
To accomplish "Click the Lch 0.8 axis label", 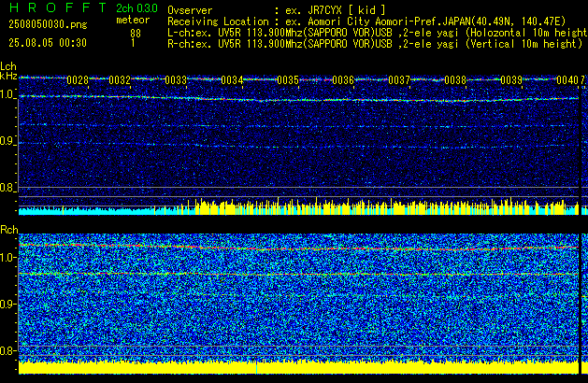I will 7,188.
